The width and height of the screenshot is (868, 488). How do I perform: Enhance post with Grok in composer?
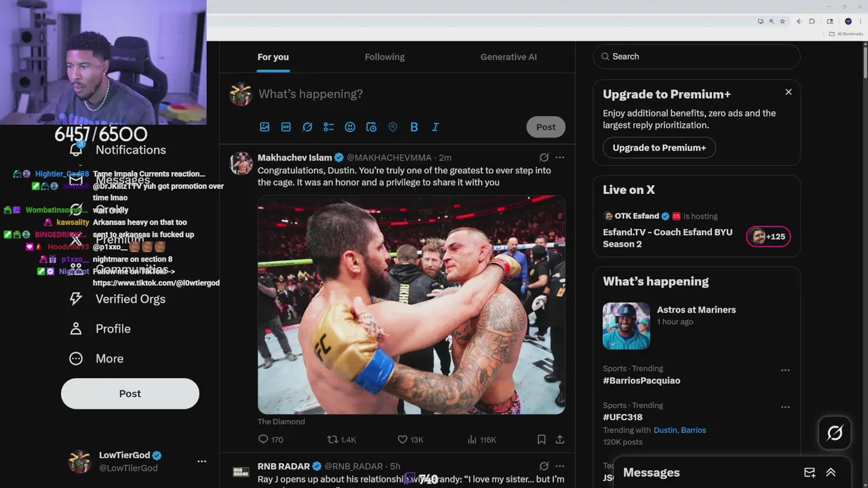coord(307,127)
